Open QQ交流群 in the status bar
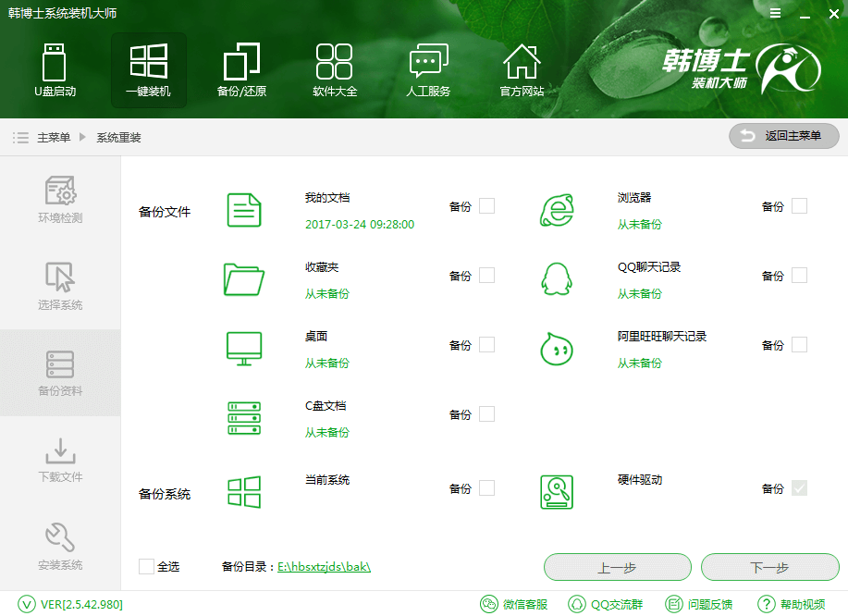Viewport: 848px width, 616px height. pyautogui.click(x=605, y=604)
